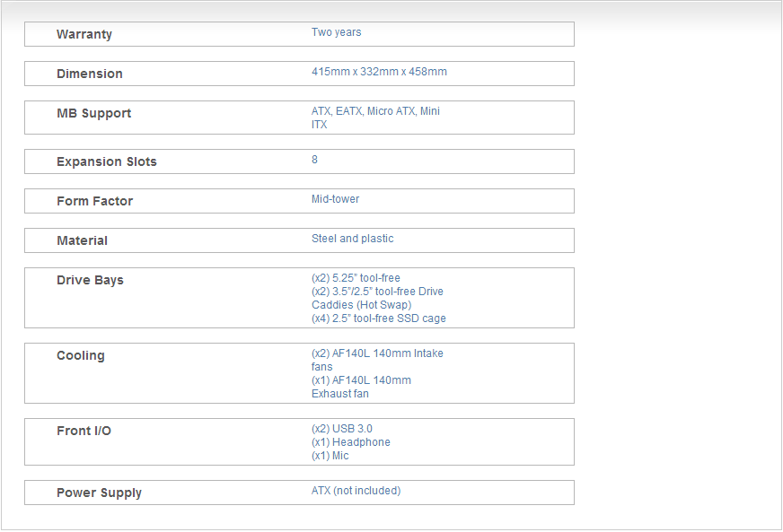The height and width of the screenshot is (532, 783).
Task: Click the MB Support row label
Action: (93, 113)
